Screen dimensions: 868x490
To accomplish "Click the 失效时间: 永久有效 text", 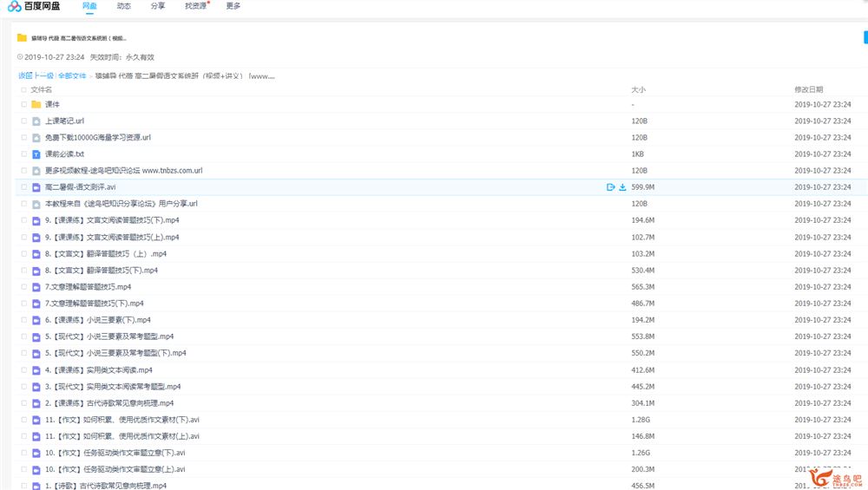I will (x=122, y=57).
